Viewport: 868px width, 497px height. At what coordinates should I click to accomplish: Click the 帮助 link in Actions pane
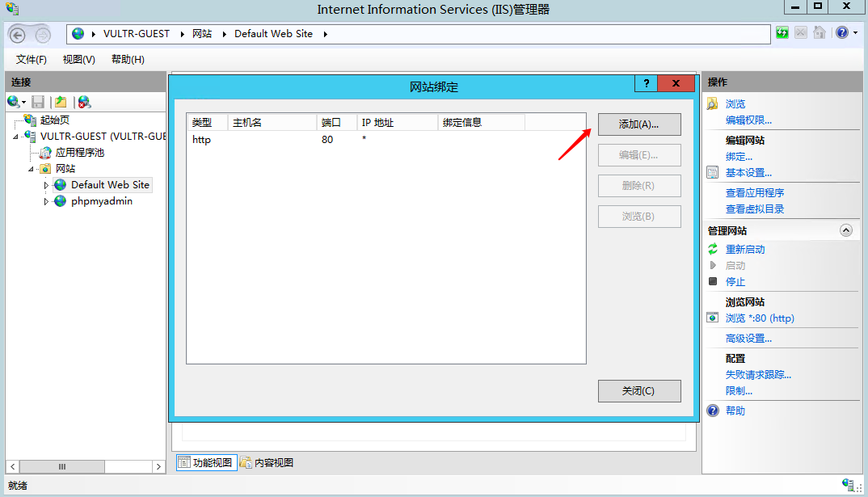pyautogui.click(x=735, y=411)
